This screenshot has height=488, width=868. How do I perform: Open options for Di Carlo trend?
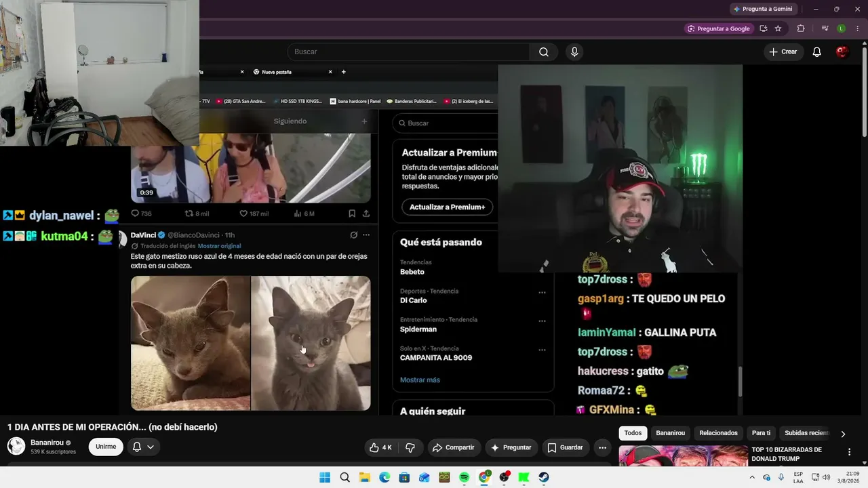coord(542,293)
